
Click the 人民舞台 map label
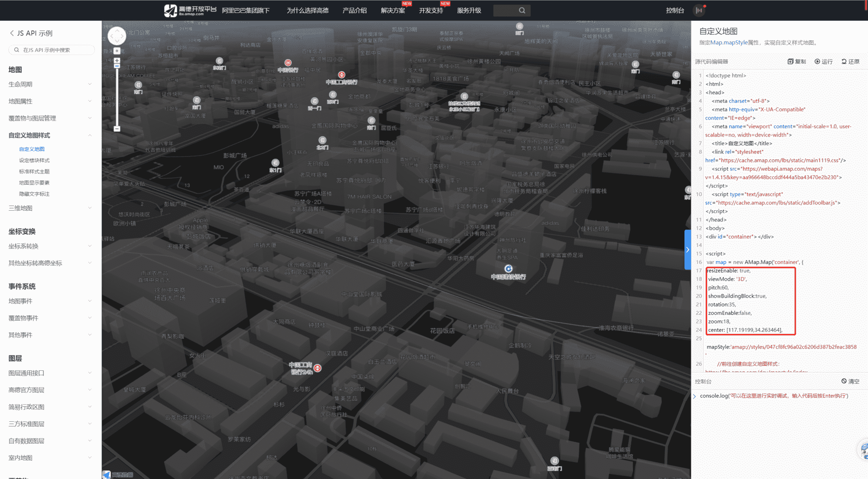pyautogui.click(x=508, y=391)
